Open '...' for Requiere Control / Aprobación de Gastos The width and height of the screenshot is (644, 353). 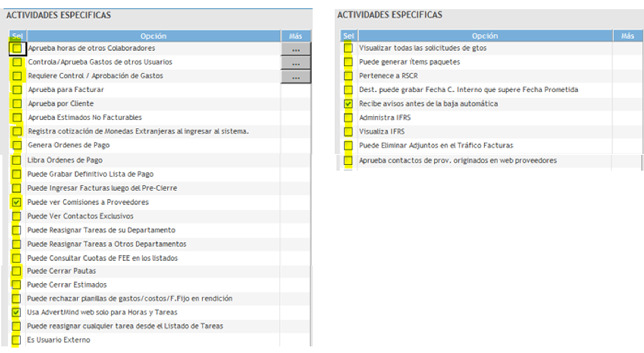tap(296, 77)
